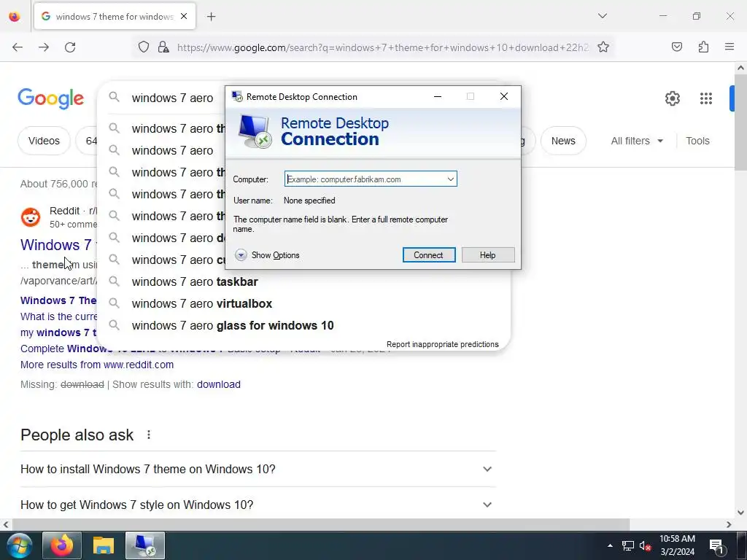Screen dimensions: 747x560
Task: Select the Videos filter chip
Action: (x=44, y=141)
